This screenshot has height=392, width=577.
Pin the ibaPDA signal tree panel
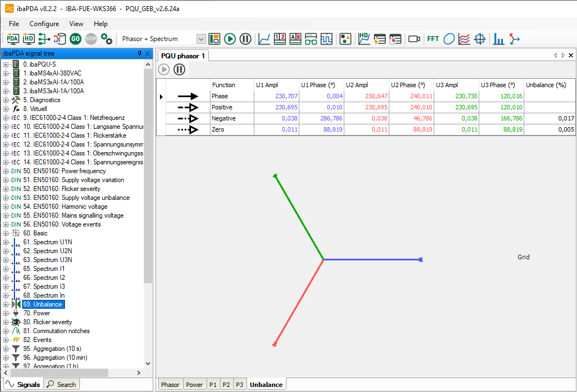point(139,53)
